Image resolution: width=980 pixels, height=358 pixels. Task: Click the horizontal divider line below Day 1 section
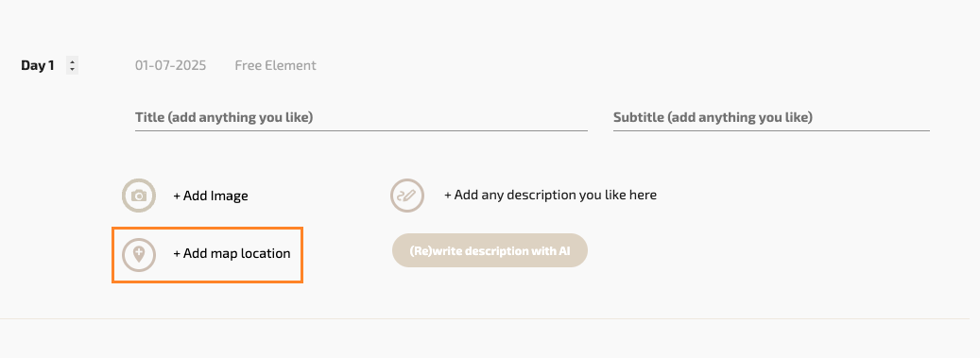485,318
